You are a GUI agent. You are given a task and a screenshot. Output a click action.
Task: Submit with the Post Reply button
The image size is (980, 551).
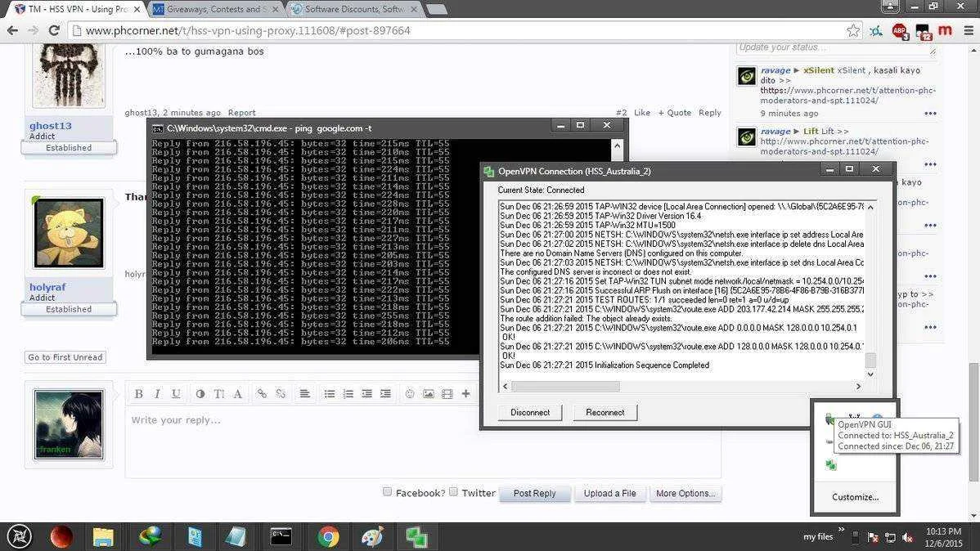534,494
